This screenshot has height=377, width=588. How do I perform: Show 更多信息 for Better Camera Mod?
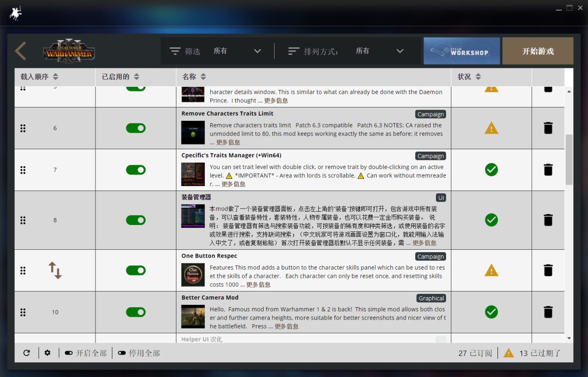[287, 326]
